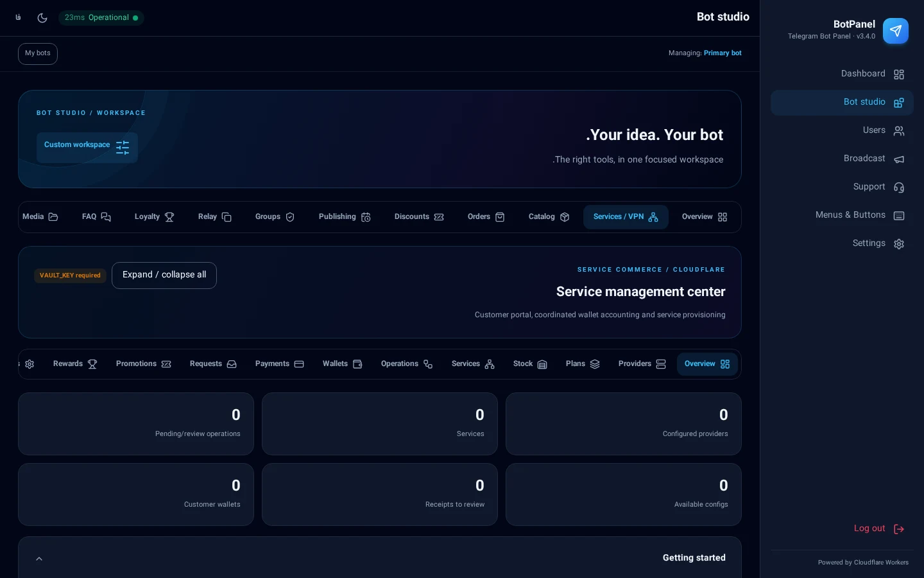
Task: Switch to the Relay tab
Action: [x=214, y=217]
